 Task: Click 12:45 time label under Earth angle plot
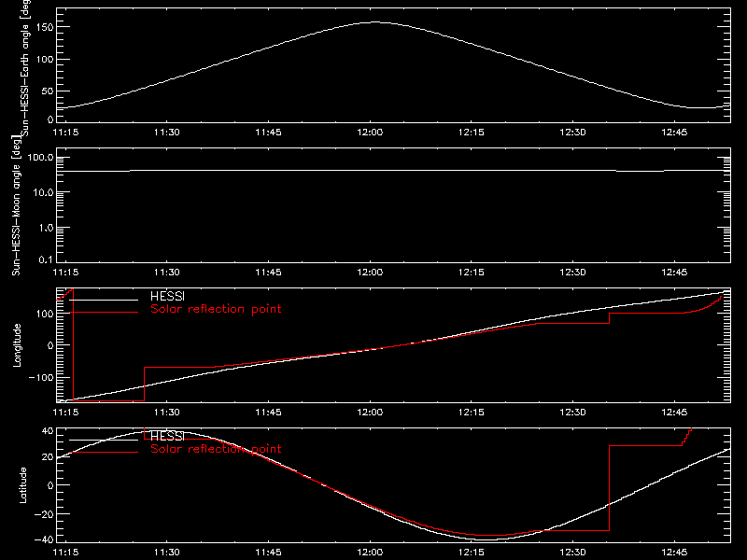click(x=674, y=133)
